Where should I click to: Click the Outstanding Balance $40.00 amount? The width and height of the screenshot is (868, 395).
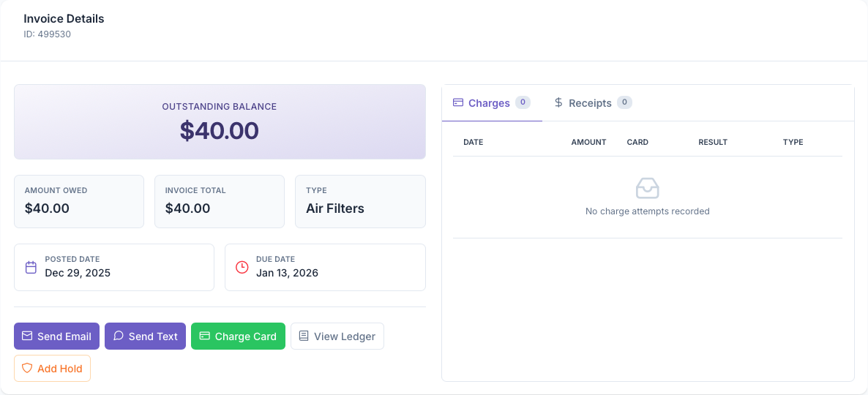click(220, 130)
